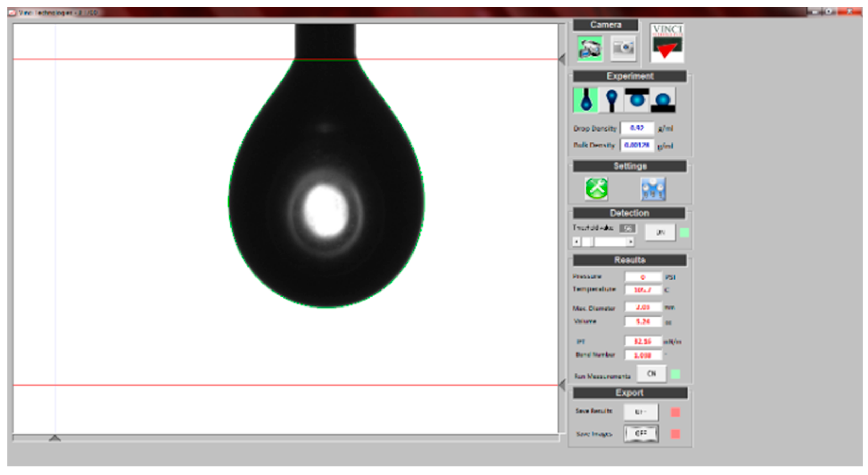868x475 pixels.
Task: Start live video camera mode
Action: (590, 48)
